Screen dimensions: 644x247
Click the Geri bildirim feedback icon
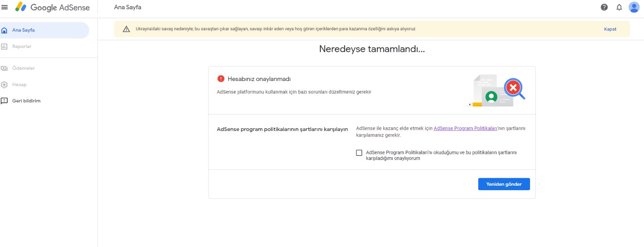[x=4, y=101]
